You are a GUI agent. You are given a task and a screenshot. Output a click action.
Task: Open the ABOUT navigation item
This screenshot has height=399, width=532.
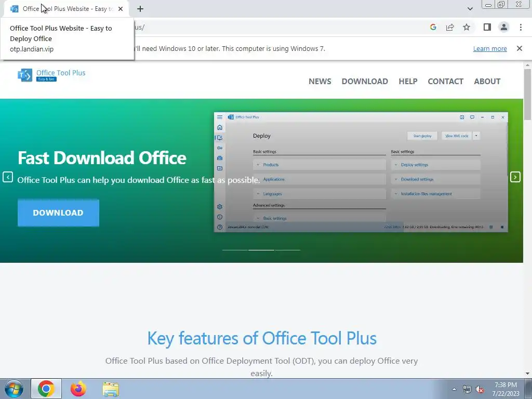pyautogui.click(x=487, y=82)
